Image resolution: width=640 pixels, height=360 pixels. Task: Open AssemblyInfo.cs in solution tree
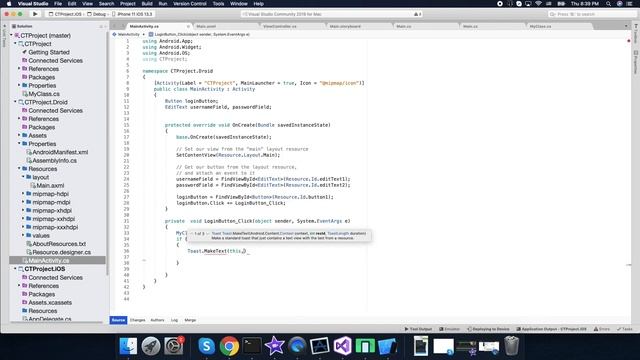click(54, 160)
